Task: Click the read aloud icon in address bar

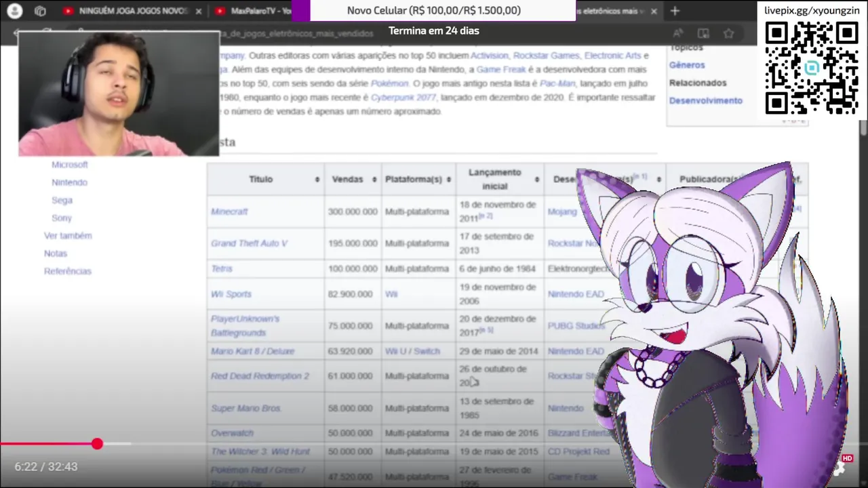Action: tap(678, 33)
